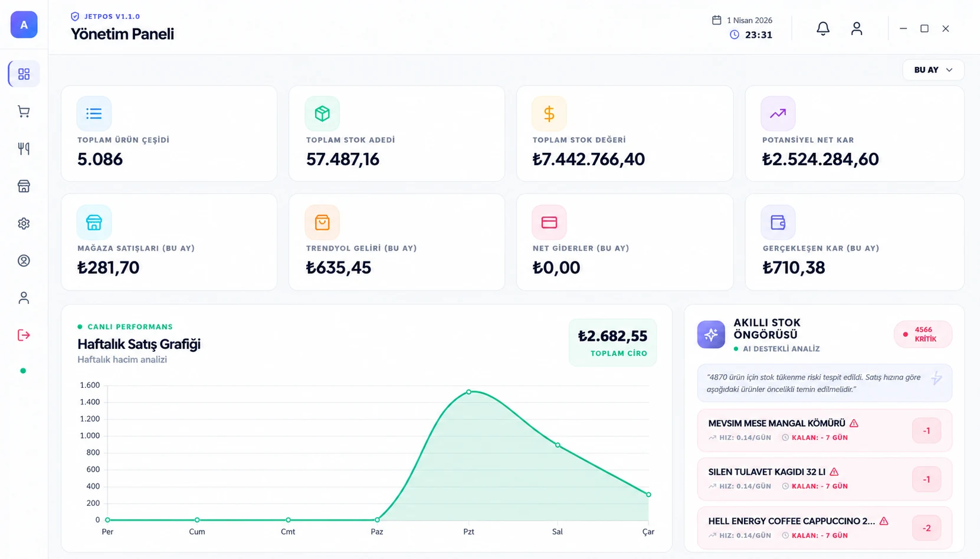Open the SILEN TULAVET KAGIDI 32 LI row
980x559 pixels.
pos(824,479)
